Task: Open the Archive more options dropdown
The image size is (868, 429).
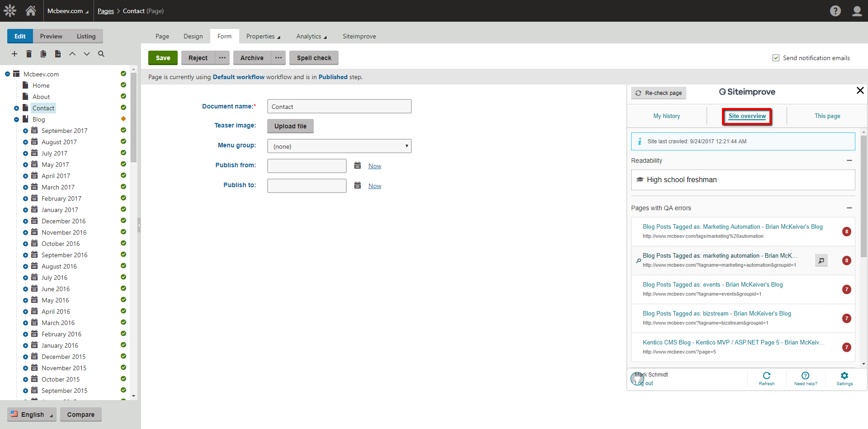Action: coord(278,58)
